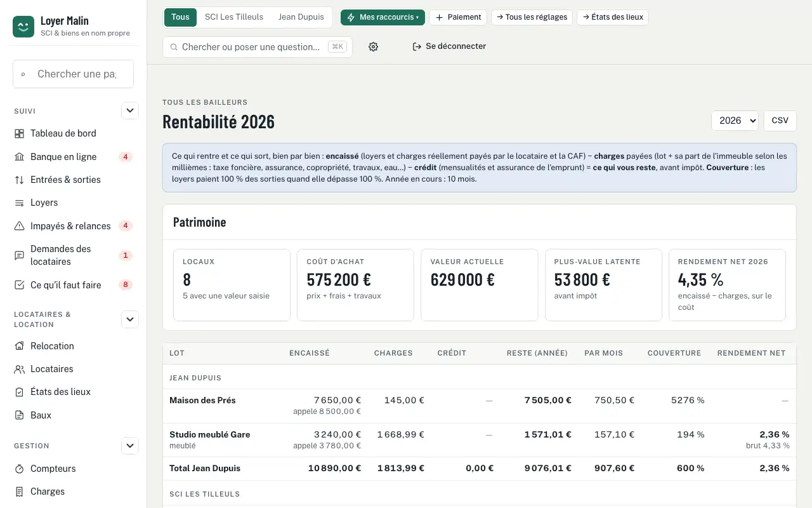Image resolution: width=812 pixels, height=508 pixels.
Task: Click the Impayés & relances warning icon
Action: coord(19,226)
